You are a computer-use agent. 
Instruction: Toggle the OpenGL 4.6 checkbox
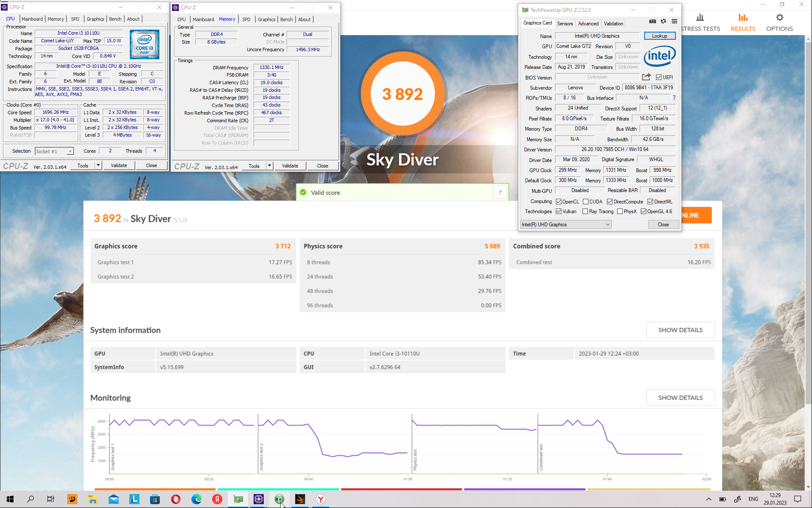coord(643,211)
